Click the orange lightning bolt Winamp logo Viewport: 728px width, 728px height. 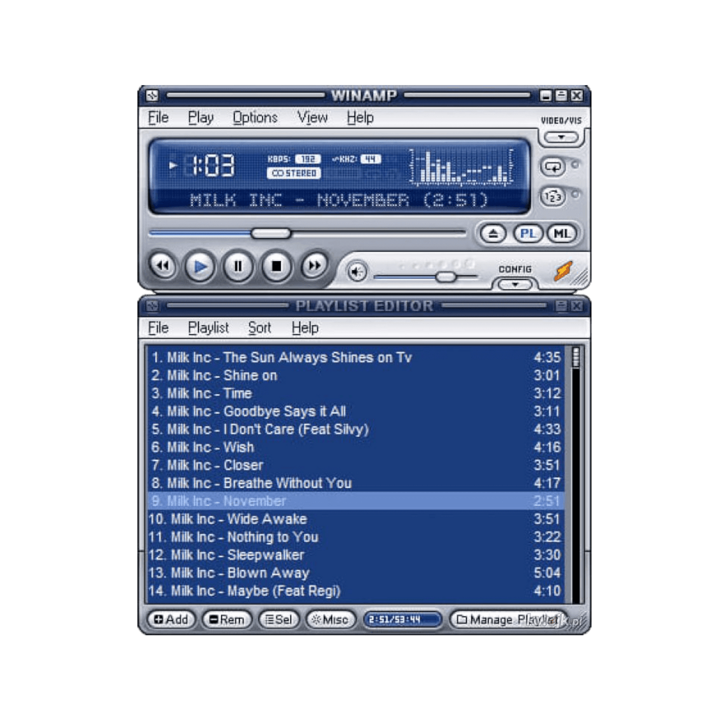pos(563,271)
